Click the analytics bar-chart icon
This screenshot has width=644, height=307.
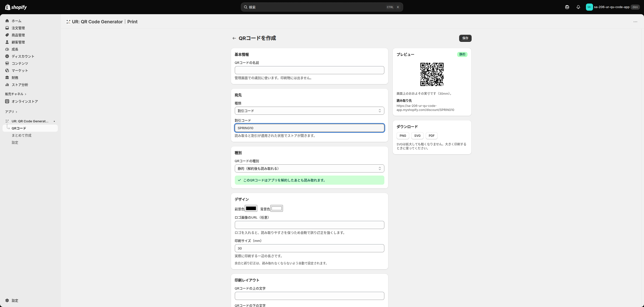(7, 85)
